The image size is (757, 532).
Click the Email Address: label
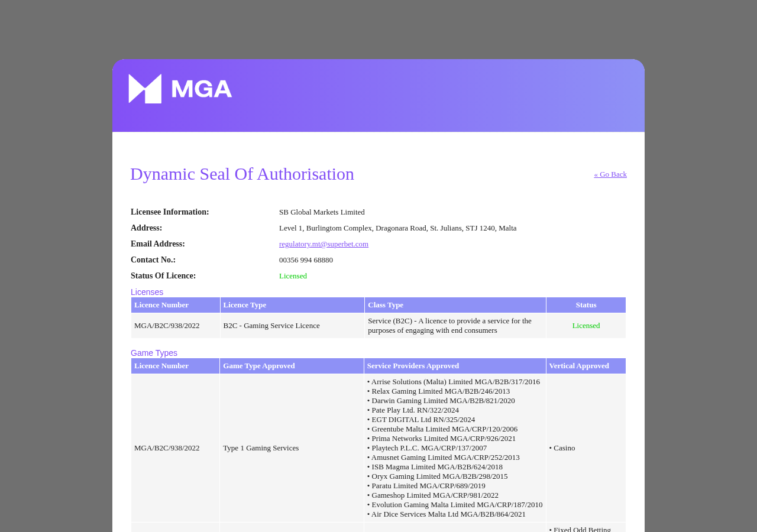click(158, 244)
